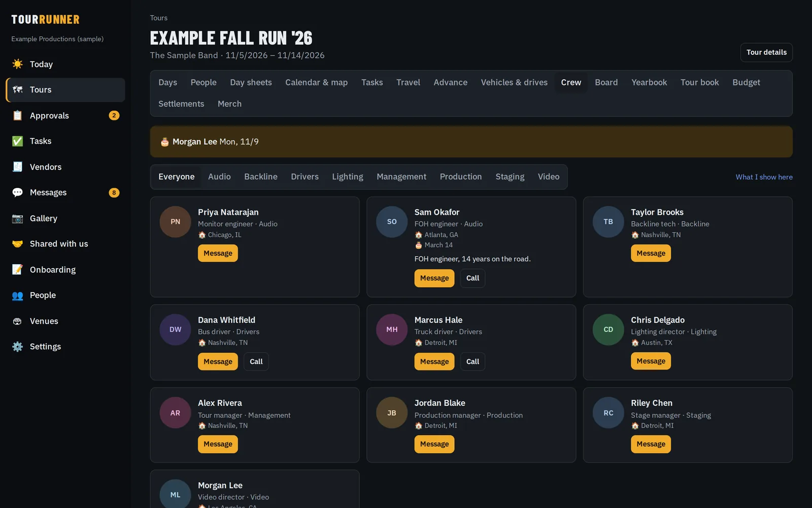
Task: Click the green checkmark Tasks icon
Action: tap(17, 141)
